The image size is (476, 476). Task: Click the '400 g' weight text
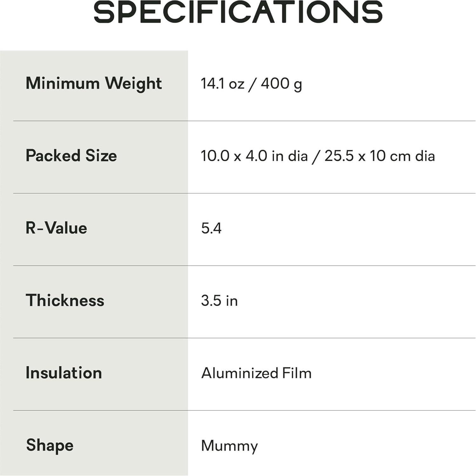(282, 84)
